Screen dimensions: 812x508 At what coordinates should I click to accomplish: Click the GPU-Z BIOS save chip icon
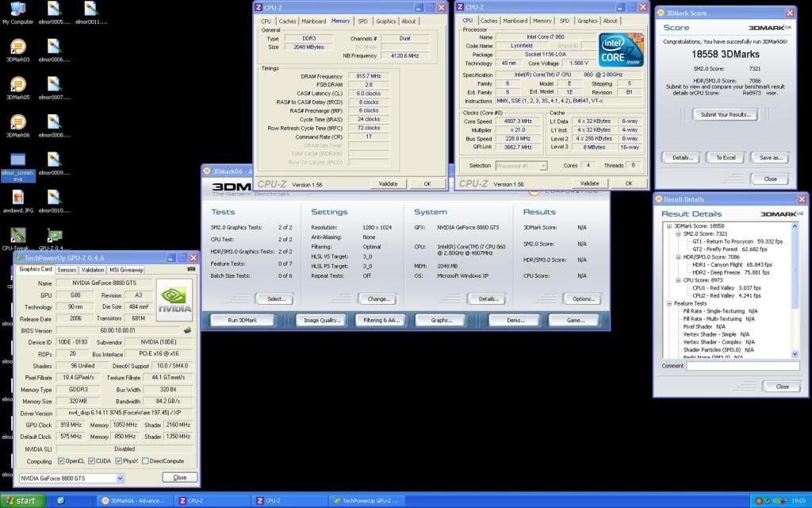(x=187, y=329)
